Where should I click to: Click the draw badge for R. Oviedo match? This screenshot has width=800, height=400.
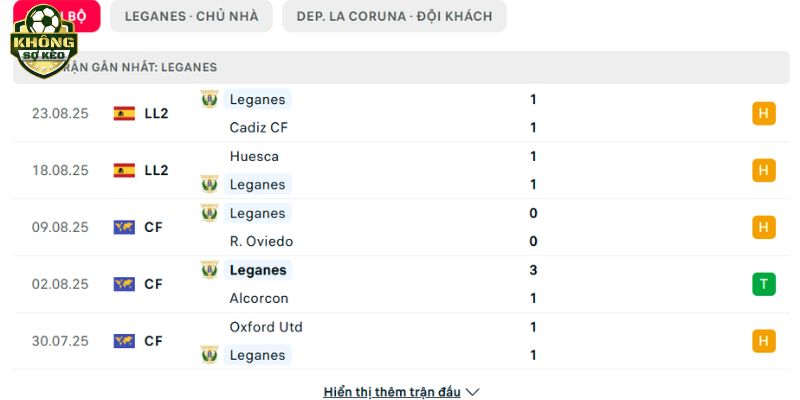coord(763,227)
